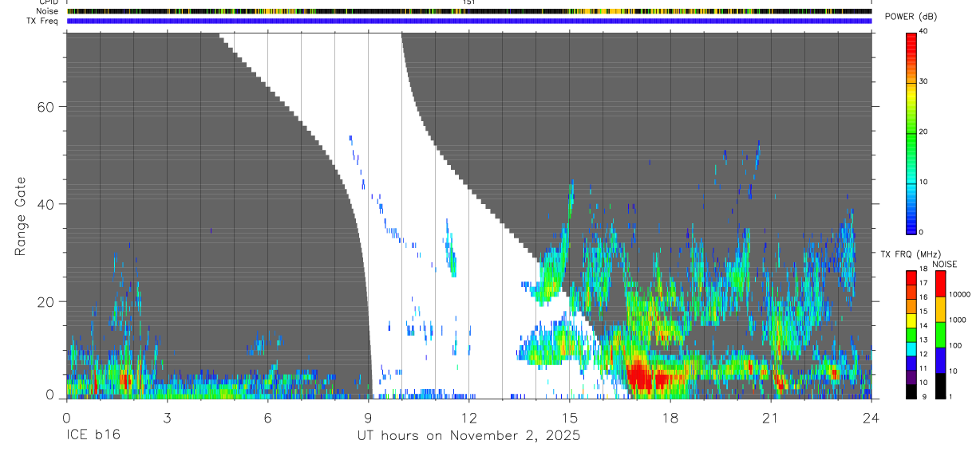Click tick label 21 on the UT hours axis
Screen dimensions: 980x452
771,418
